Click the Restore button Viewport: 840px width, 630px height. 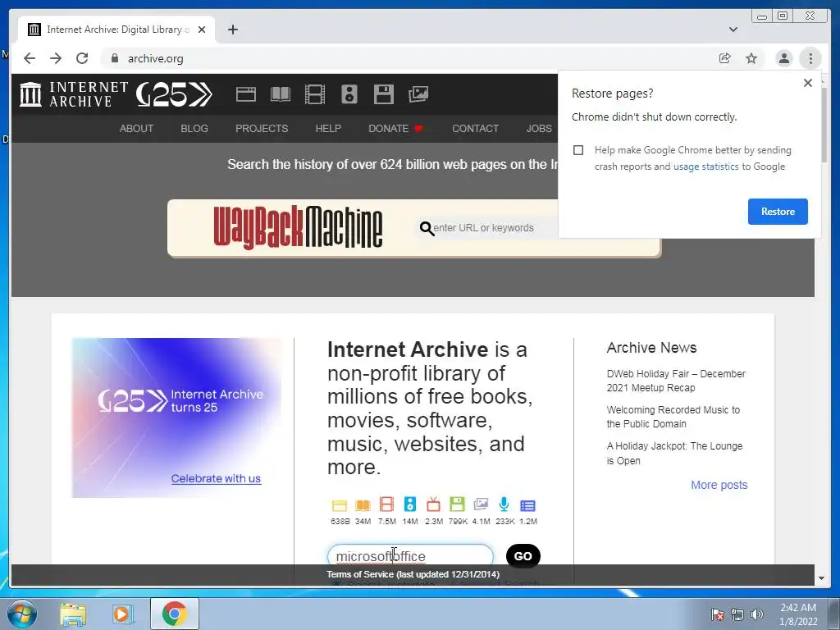[x=778, y=212]
